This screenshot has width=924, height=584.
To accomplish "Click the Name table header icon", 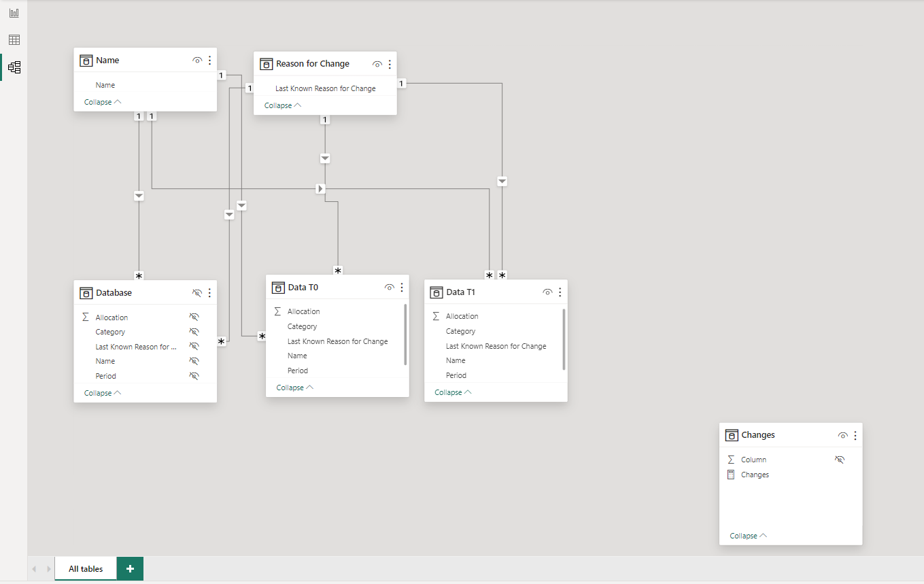I will pyautogui.click(x=86, y=61).
